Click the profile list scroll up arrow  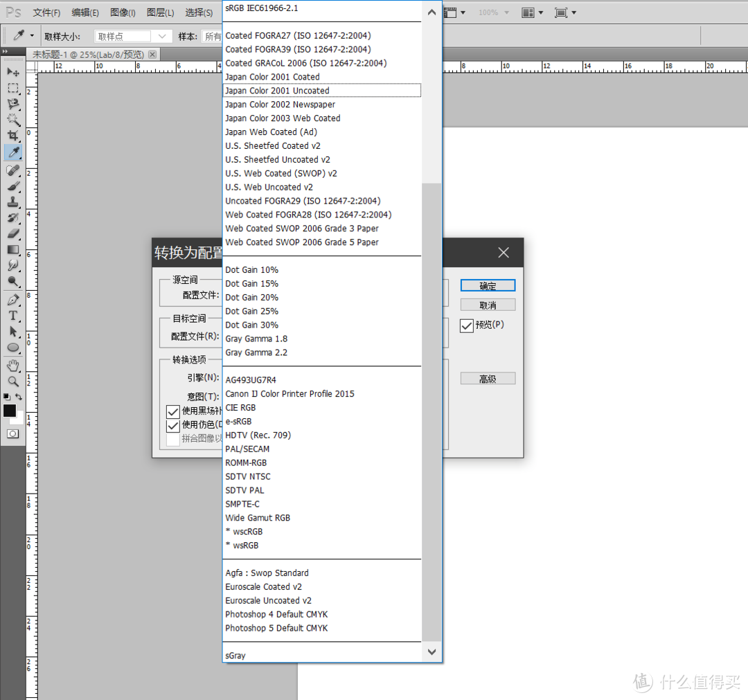431,12
